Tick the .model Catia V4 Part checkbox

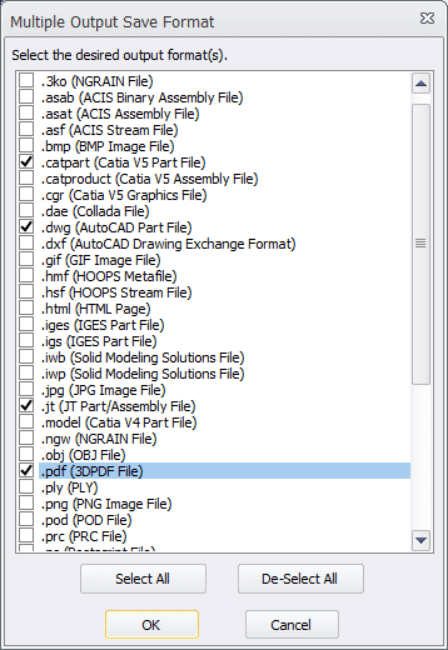tap(27, 422)
